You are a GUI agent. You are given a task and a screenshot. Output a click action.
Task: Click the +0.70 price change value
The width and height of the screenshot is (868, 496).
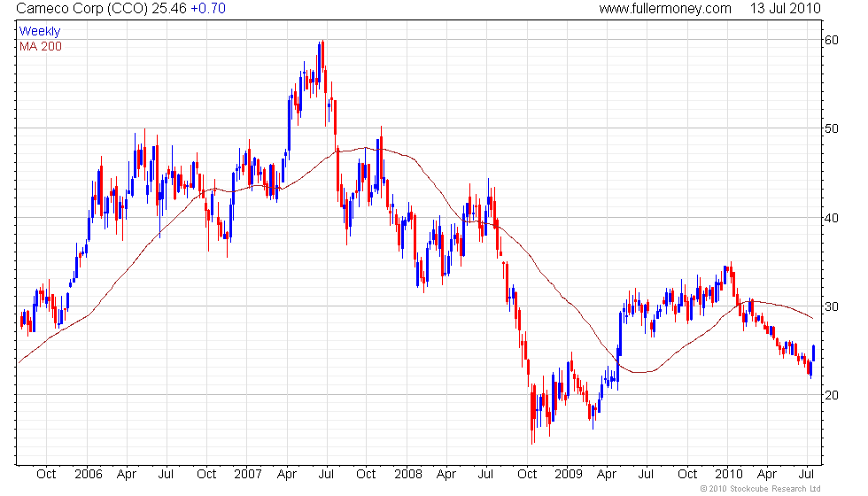pyautogui.click(x=207, y=8)
